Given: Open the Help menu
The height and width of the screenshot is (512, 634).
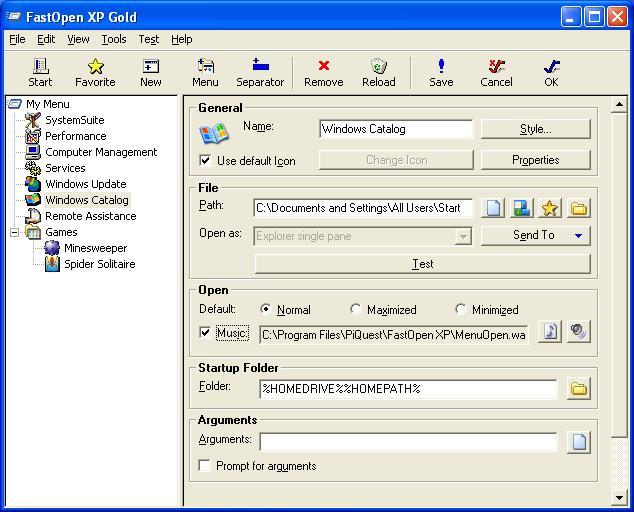Looking at the screenshot, I should pos(182,39).
